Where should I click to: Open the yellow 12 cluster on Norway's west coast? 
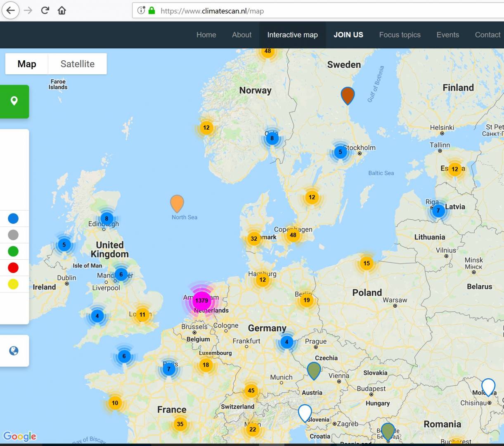click(x=206, y=128)
